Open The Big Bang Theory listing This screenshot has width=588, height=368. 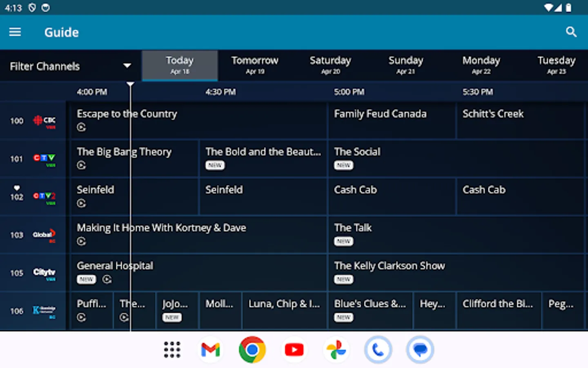[x=134, y=158]
